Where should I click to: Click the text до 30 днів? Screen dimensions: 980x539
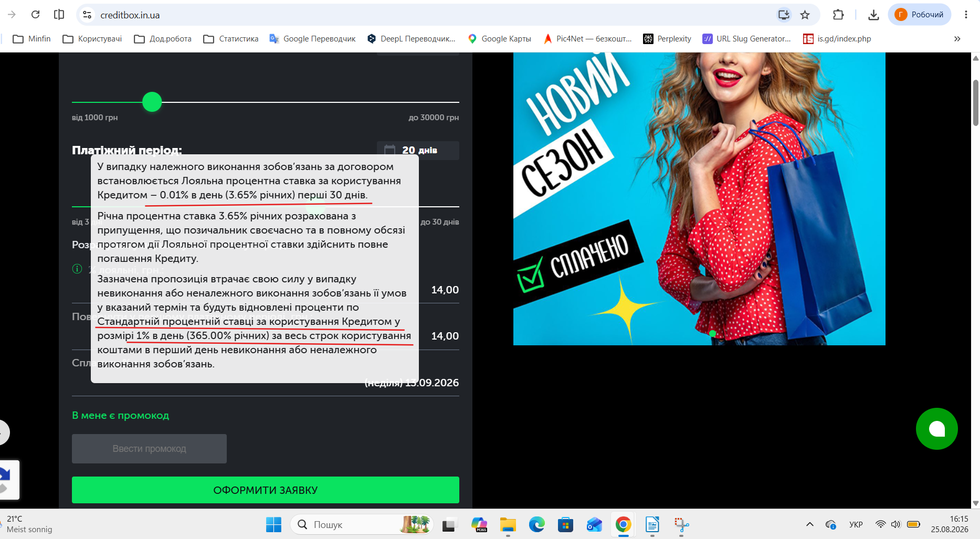pos(440,222)
